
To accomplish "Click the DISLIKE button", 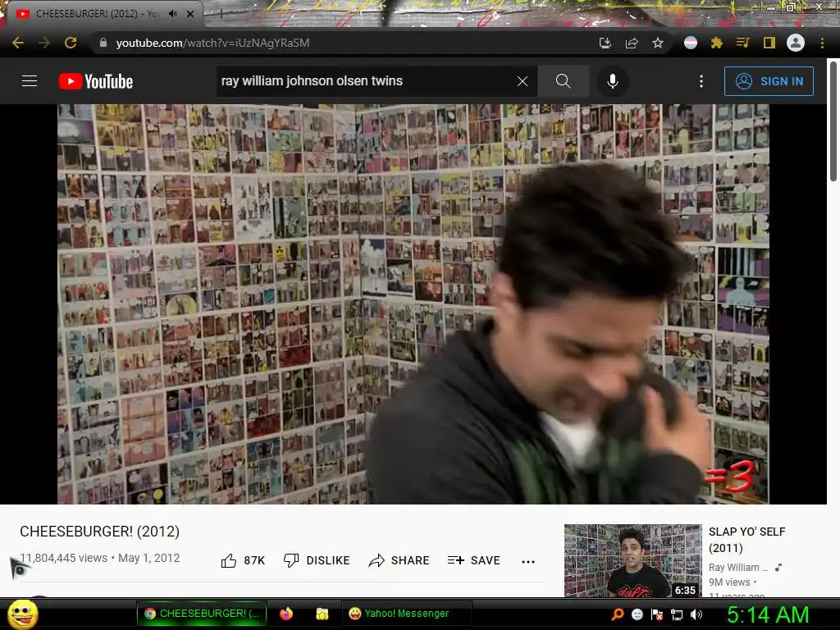I will click(x=317, y=560).
